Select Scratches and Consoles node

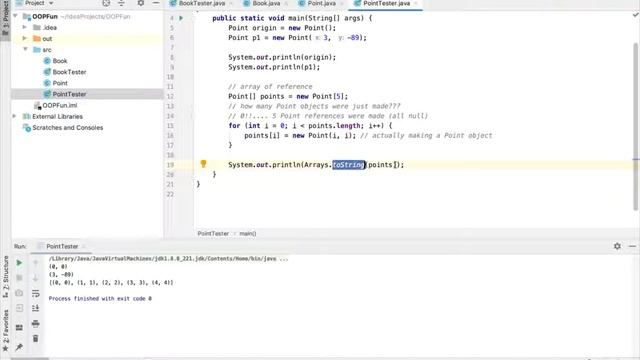point(67,127)
